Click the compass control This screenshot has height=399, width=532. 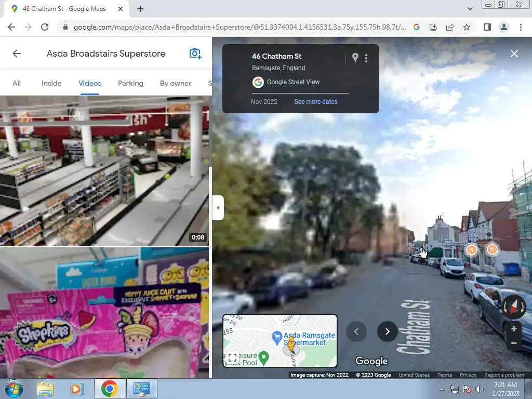pyautogui.click(x=514, y=307)
